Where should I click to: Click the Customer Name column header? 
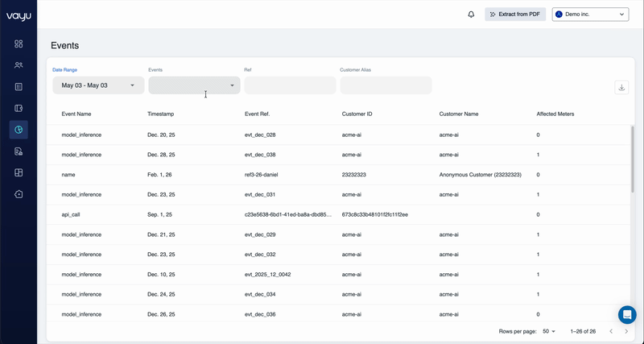pos(459,114)
